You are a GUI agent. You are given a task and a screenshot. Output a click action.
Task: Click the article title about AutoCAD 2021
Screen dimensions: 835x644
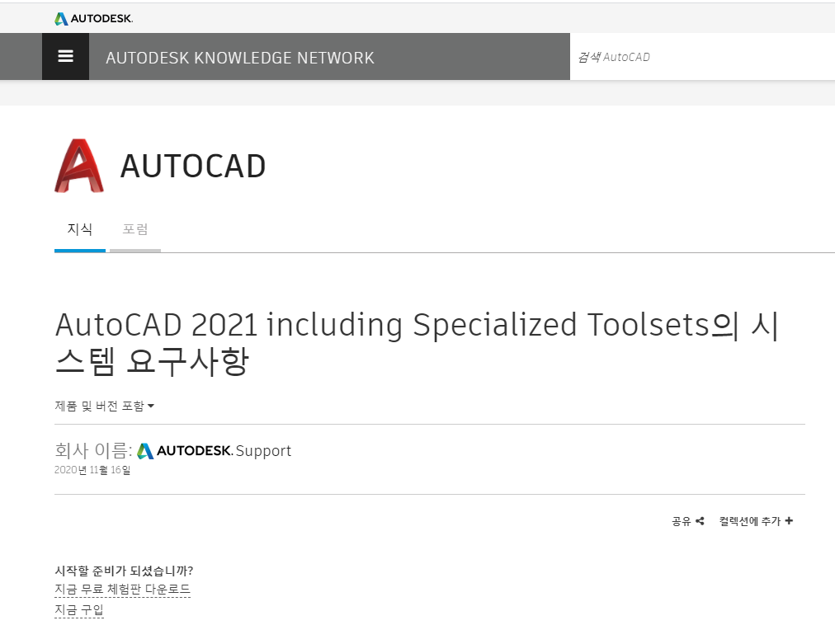click(x=417, y=343)
